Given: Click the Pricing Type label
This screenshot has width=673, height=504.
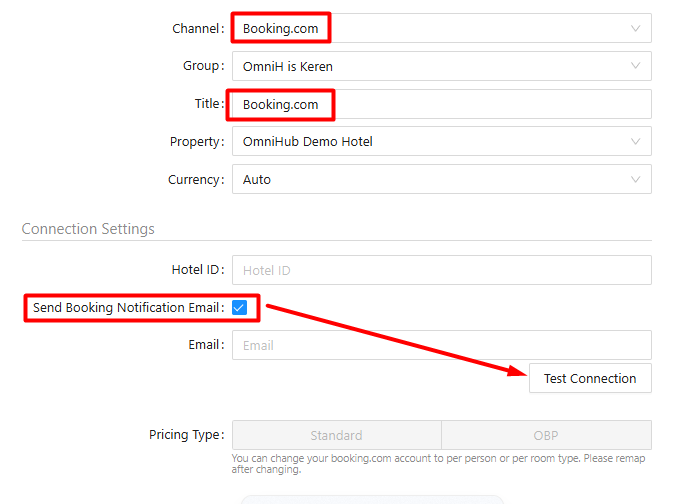Looking at the screenshot, I should tap(187, 434).
